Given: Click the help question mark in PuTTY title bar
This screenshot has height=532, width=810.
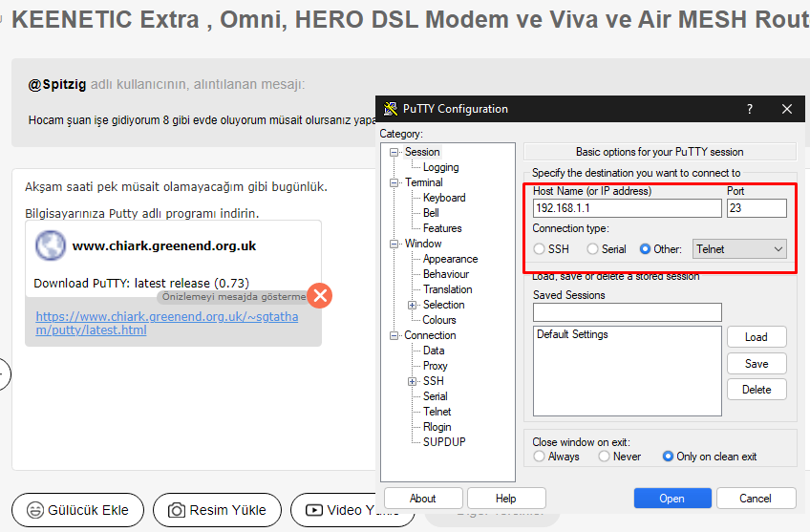Looking at the screenshot, I should point(750,109).
